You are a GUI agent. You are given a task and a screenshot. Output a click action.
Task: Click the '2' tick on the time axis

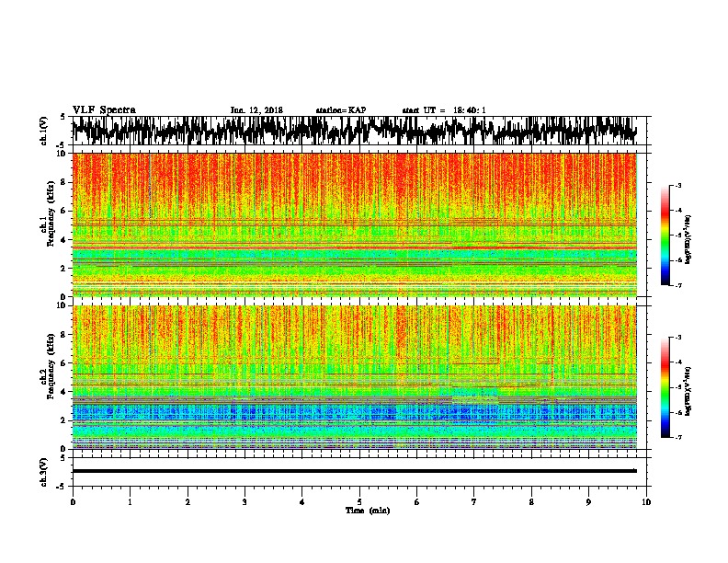click(x=188, y=502)
